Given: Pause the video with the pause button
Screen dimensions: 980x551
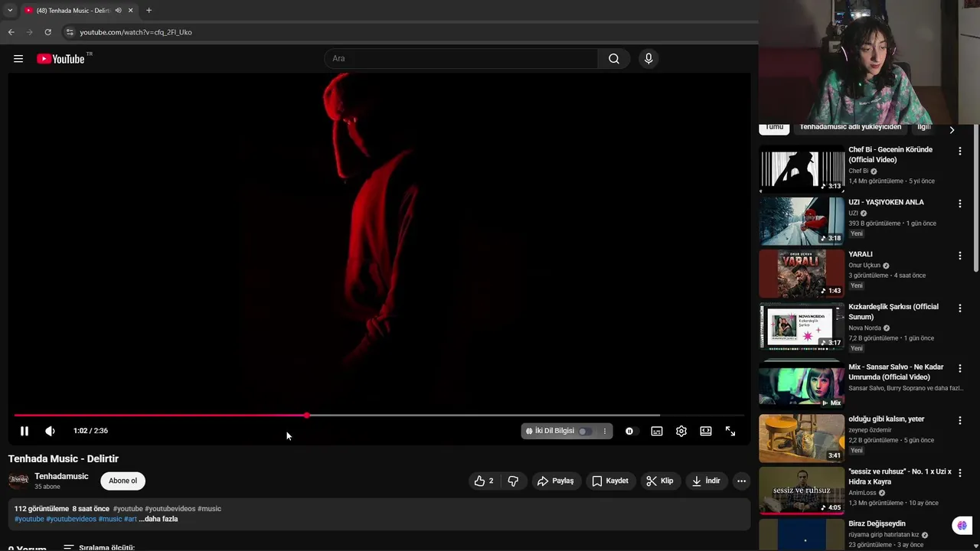Looking at the screenshot, I should [x=24, y=431].
